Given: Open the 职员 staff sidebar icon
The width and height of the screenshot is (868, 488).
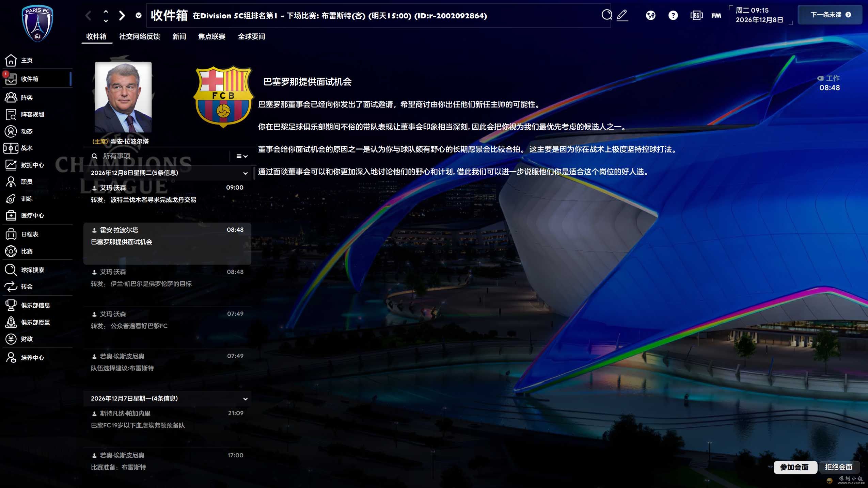Looking at the screenshot, I should [x=11, y=182].
